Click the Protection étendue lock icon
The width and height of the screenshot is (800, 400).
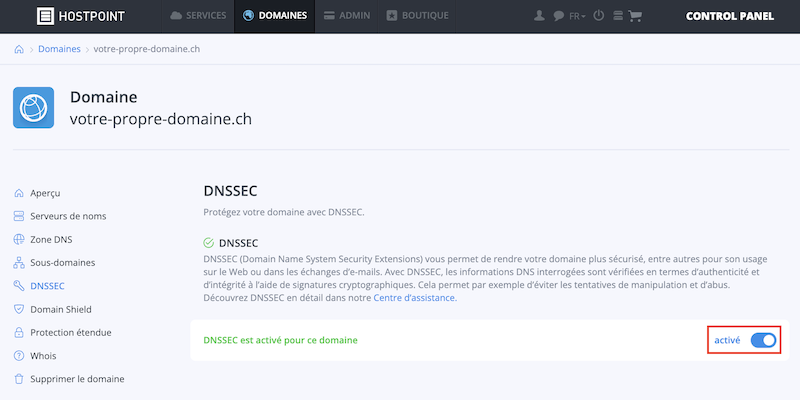19,333
